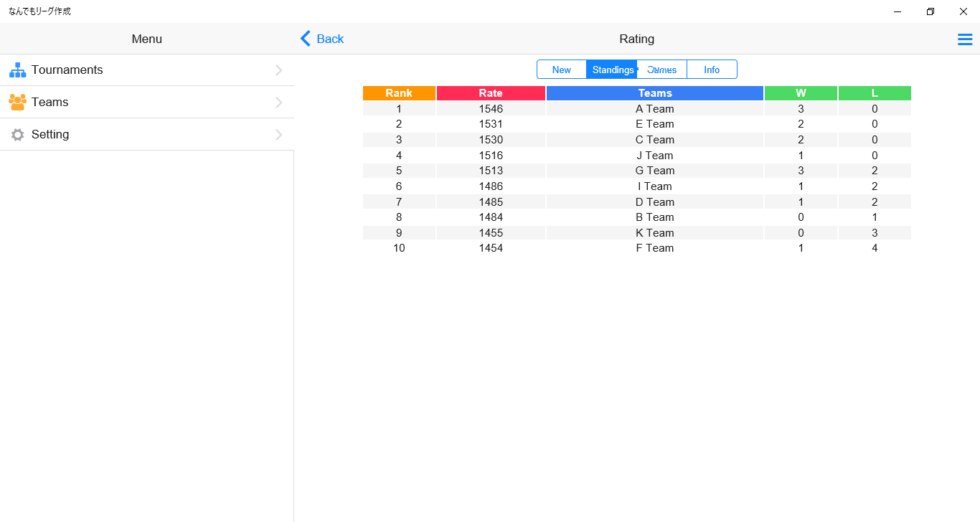The height and width of the screenshot is (522, 980).
Task: Click the Back link text
Action: tap(330, 39)
